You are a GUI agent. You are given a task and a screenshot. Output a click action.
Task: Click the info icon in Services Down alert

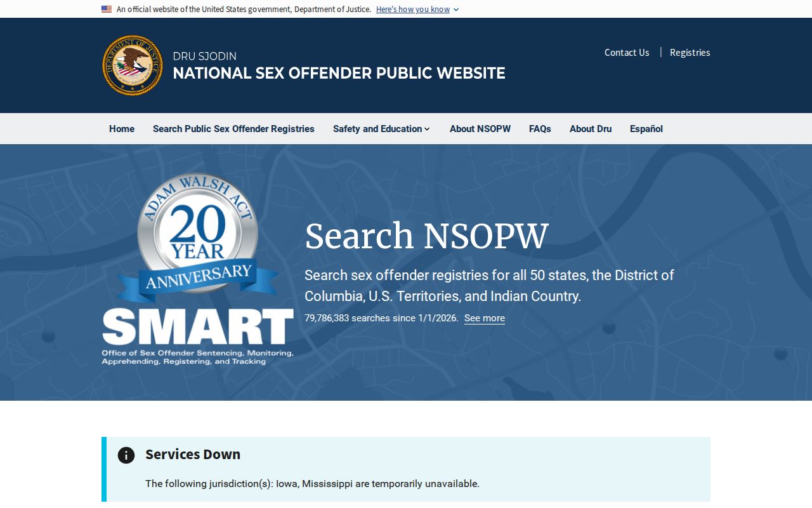pyautogui.click(x=126, y=455)
